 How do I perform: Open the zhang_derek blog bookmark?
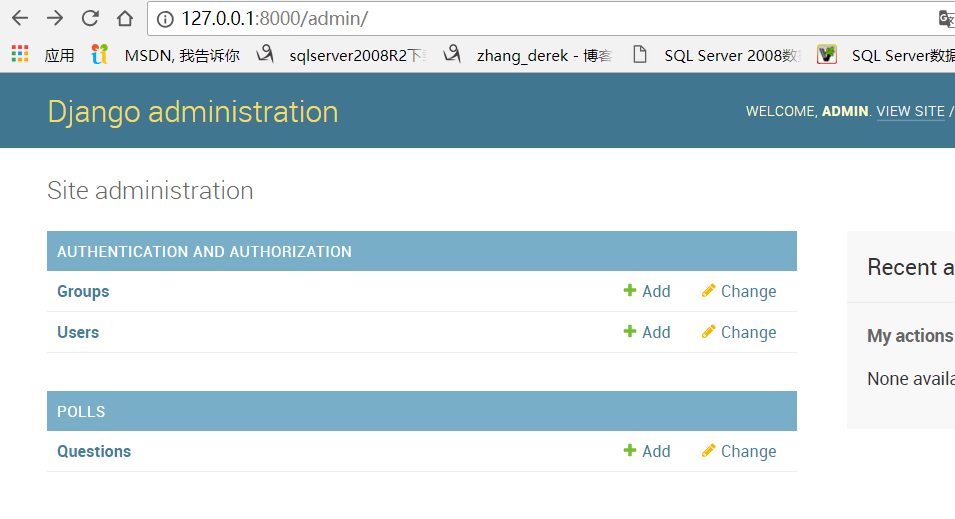click(527, 55)
